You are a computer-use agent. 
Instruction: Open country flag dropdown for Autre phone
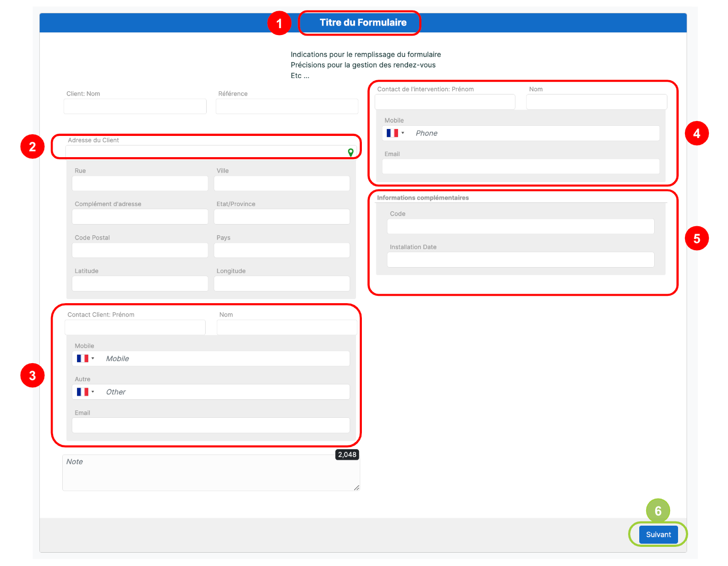click(85, 392)
